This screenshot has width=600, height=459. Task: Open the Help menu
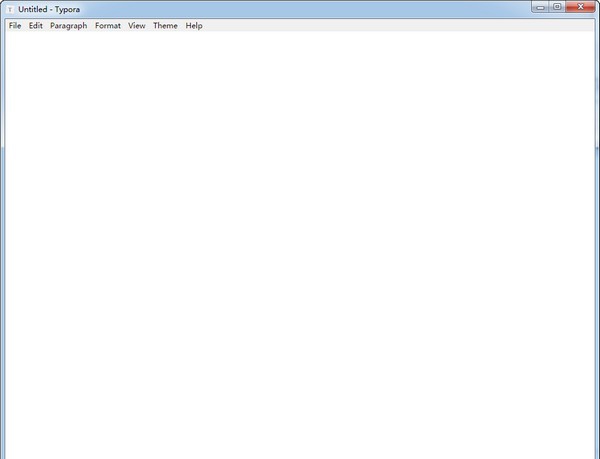coord(194,26)
